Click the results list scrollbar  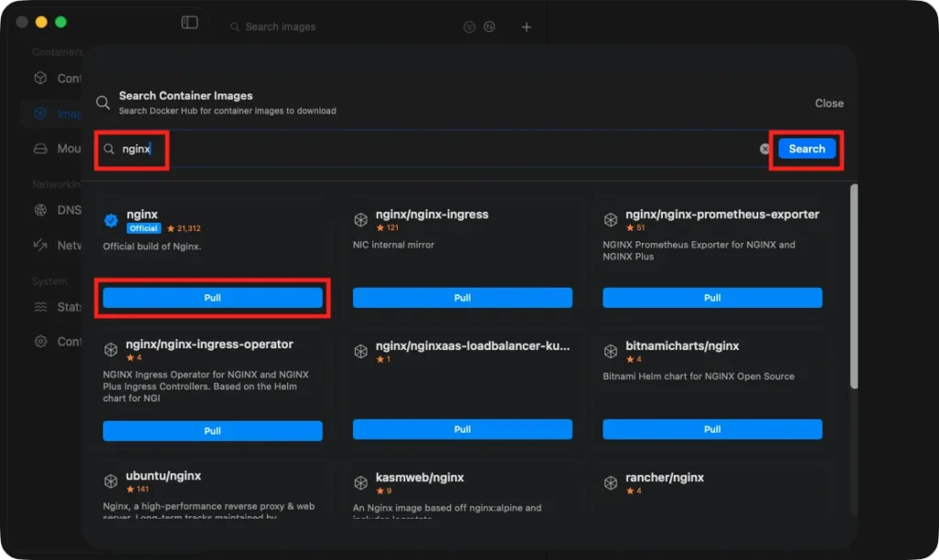pos(854,287)
